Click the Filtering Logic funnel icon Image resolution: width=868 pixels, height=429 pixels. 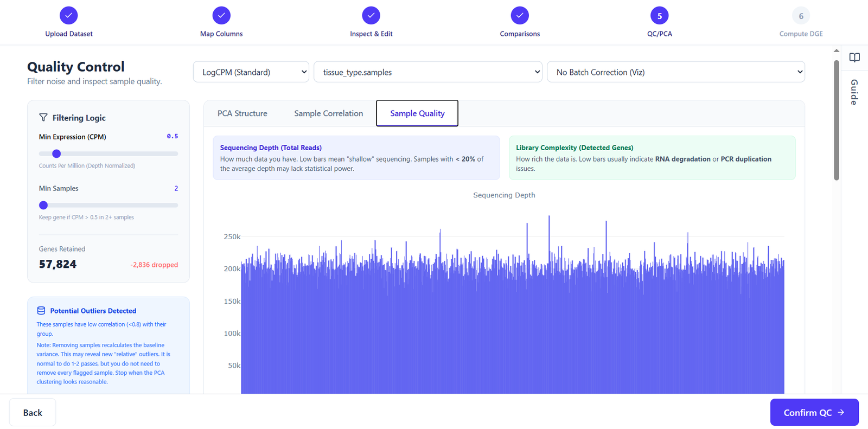43,118
